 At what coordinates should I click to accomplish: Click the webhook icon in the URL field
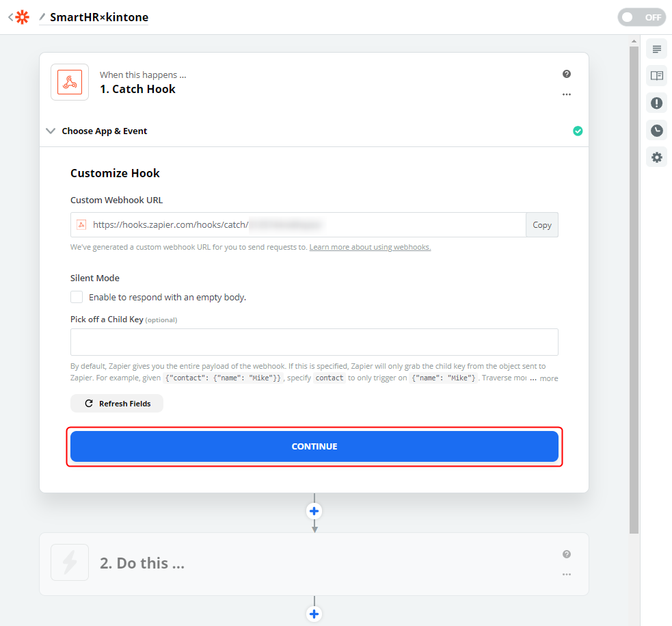pyautogui.click(x=81, y=224)
